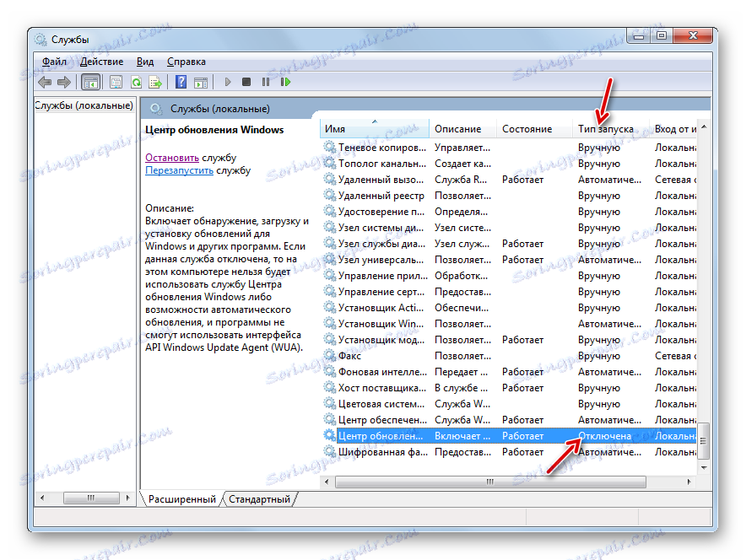The width and height of the screenshot is (746, 560).
Task: Click the Перезапустить service link
Action: click(179, 170)
